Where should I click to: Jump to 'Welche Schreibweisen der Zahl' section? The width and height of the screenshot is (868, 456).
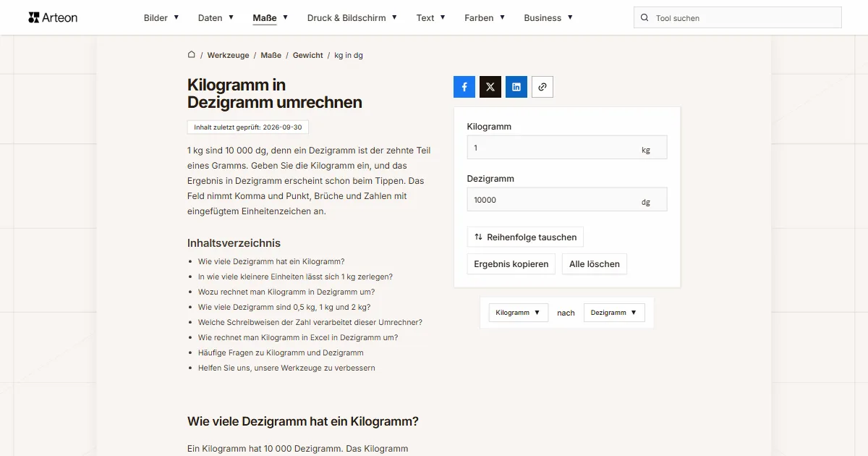(310, 322)
